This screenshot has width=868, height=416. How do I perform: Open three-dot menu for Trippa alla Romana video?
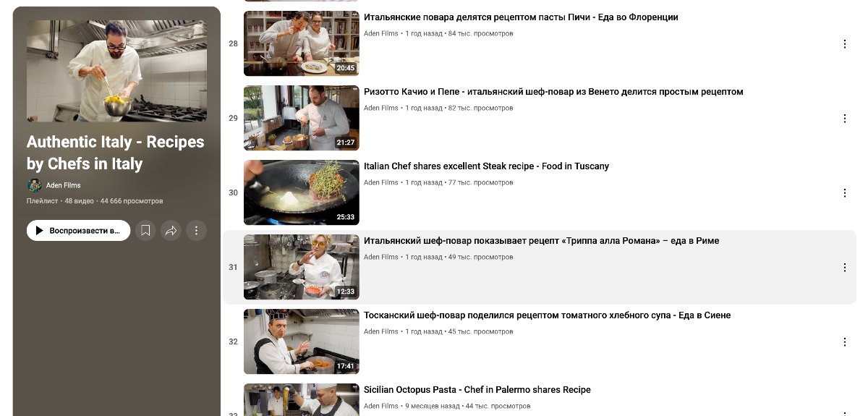coord(845,268)
